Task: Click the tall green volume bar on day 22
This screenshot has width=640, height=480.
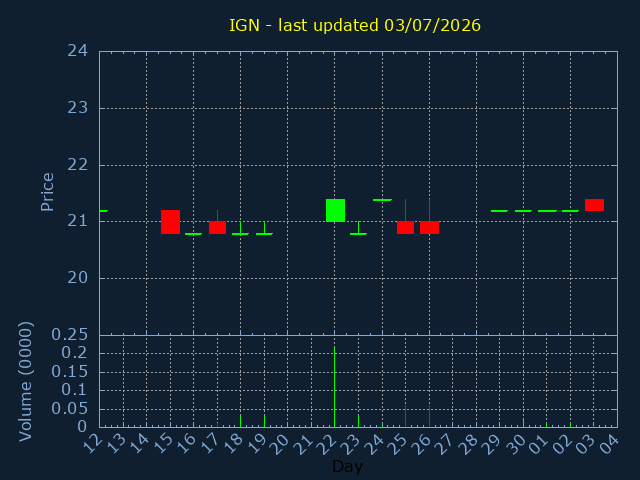Action: click(x=335, y=387)
